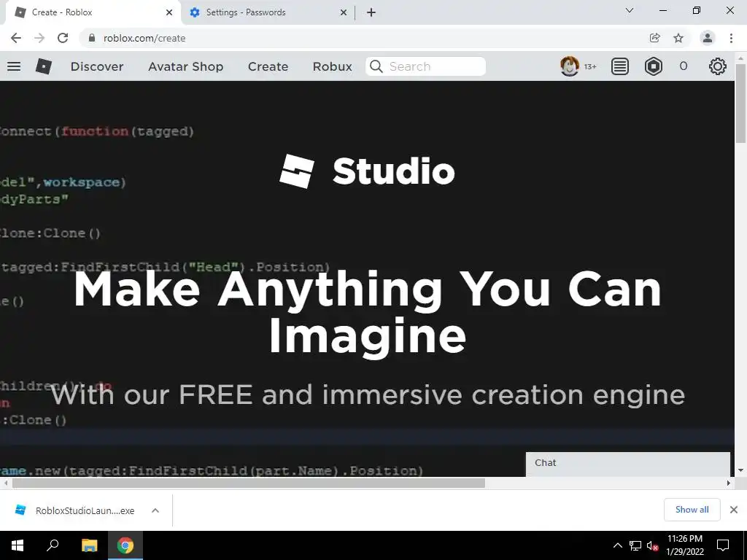Open a new browser tab
Image resolution: width=747 pixels, height=560 pixels.
point(371,12)
